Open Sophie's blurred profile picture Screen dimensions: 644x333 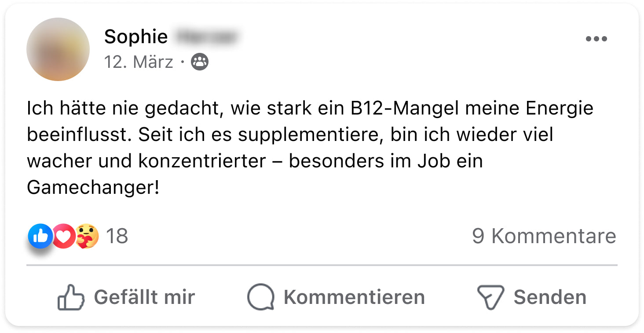58,49
